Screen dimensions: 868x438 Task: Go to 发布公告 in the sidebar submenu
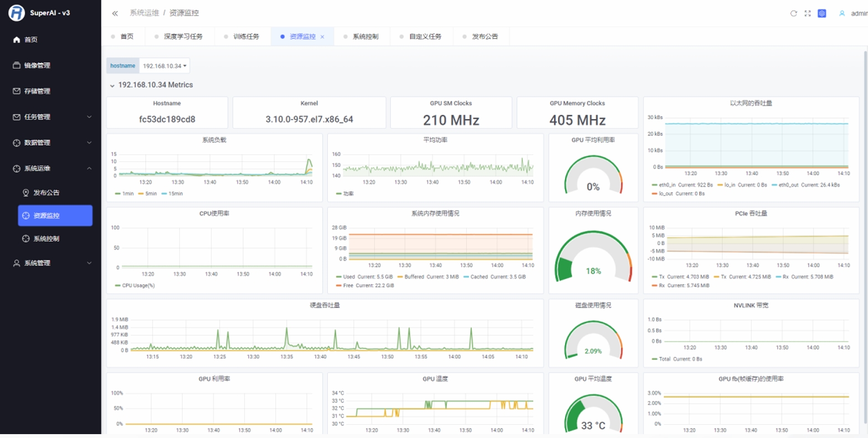tap(55, 193)
